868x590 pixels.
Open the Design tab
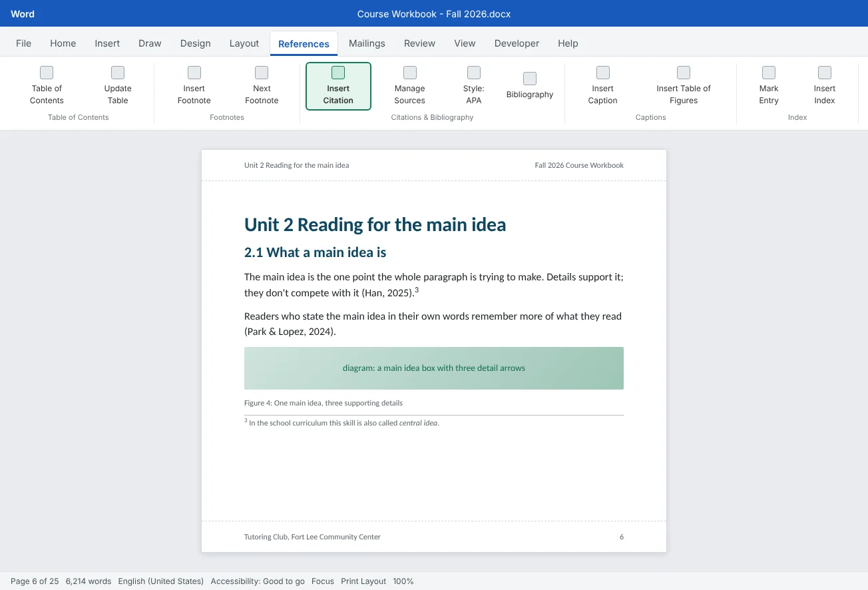(x=196, y=43)
